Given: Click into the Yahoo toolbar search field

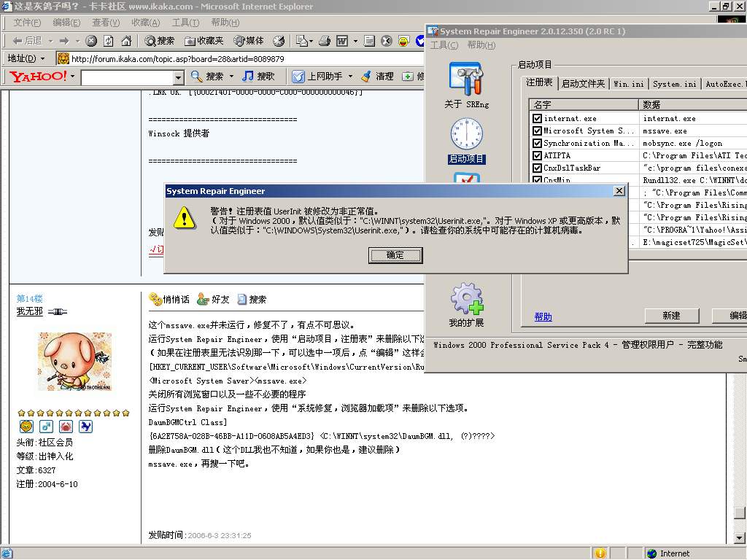Looking at the screenshot, I should (127, 77).
